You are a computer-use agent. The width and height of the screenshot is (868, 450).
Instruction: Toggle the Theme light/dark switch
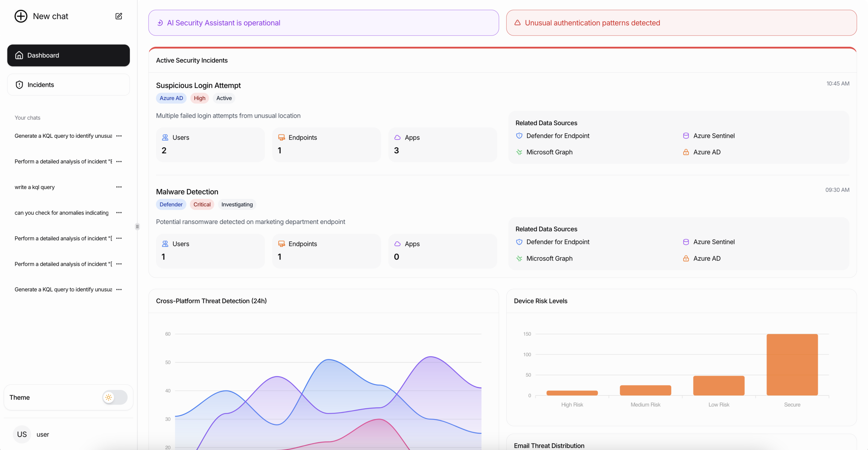(x=115, y=397)
